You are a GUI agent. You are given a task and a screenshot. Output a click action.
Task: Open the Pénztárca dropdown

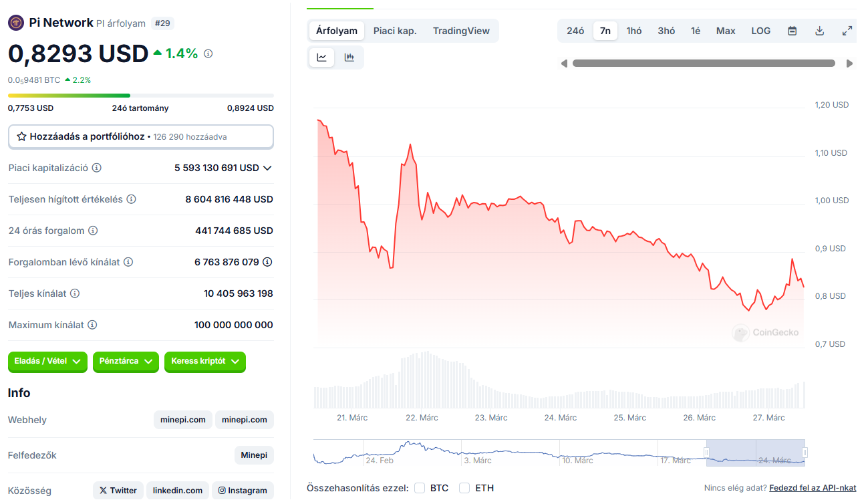126,362
